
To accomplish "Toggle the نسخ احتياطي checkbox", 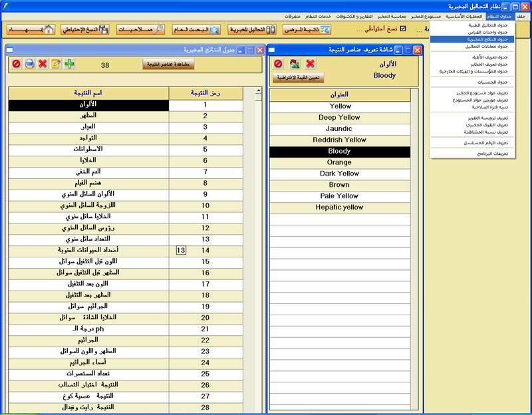I will pyautogui.click(x=403, y=29).
